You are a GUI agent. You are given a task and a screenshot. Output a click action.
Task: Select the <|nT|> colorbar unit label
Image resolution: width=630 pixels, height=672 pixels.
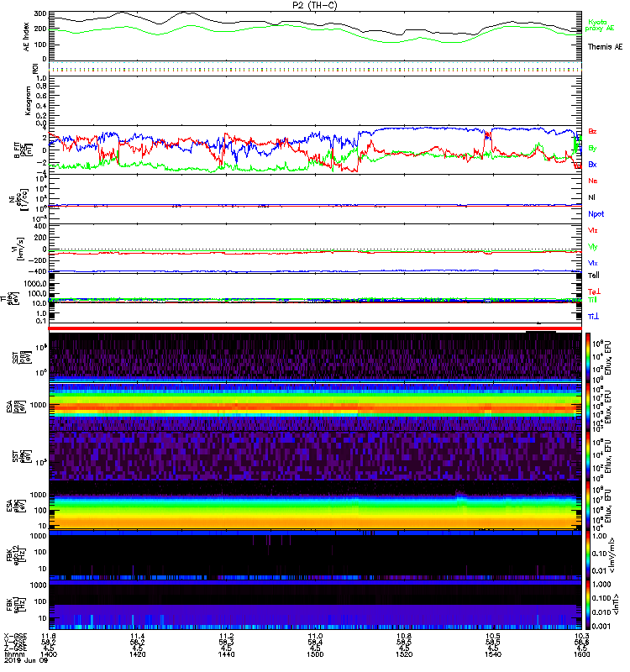click(x=616, y=604)
